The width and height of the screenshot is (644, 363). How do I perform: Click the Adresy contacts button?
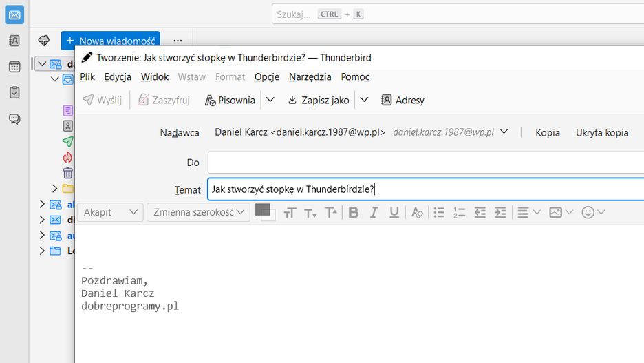coord(402,101)
